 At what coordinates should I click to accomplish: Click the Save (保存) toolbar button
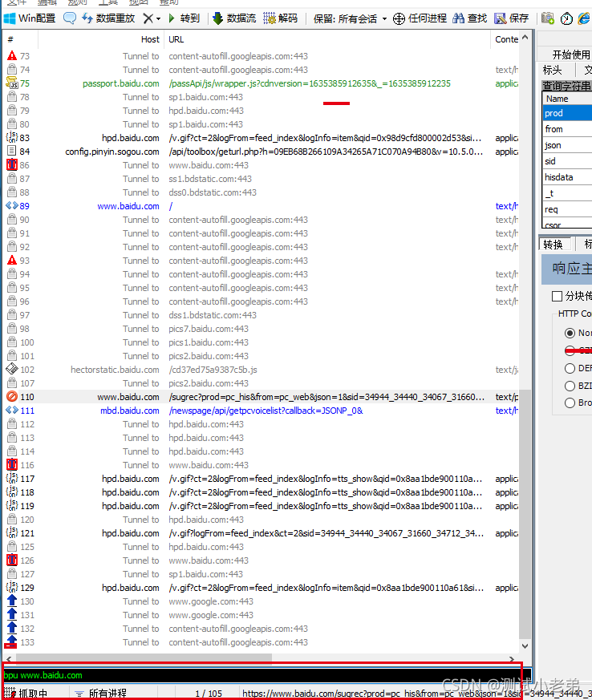pyautogui.click(x=512, y=18)
